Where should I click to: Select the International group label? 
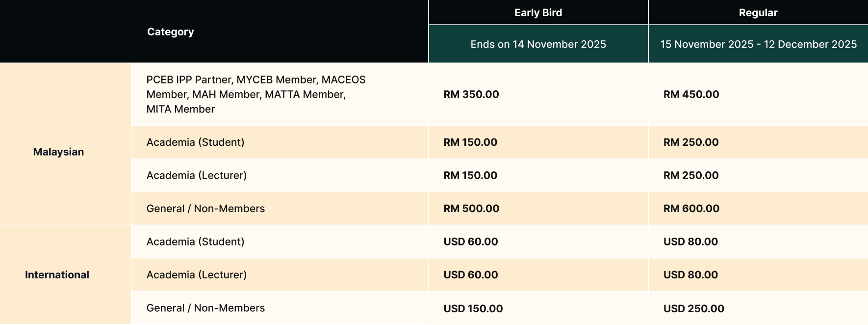pos(57,275)
